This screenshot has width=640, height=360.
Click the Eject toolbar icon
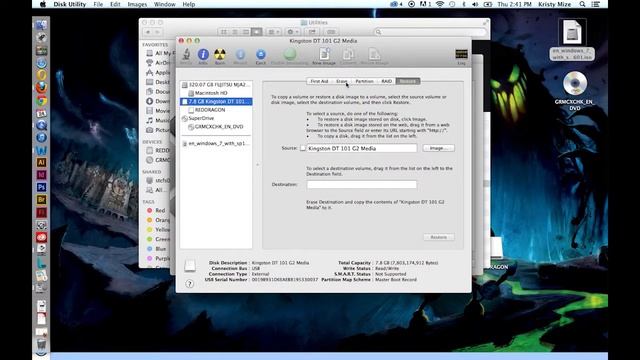tap(260, 54)
